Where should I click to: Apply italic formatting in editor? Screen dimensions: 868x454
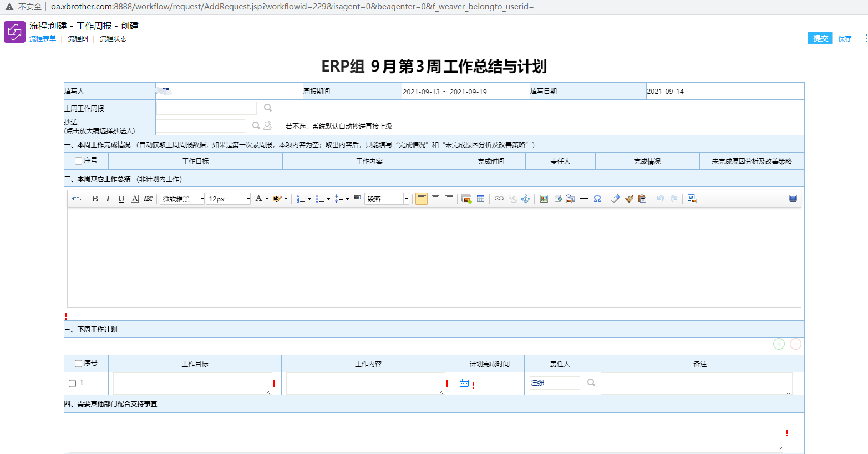click(x=108, y=199)
